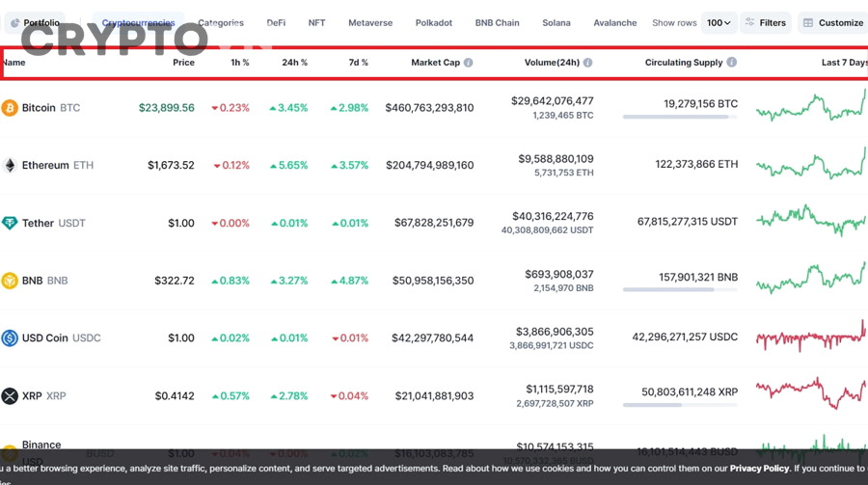The image size is (868, 485).
Task: Open the Portfolio button
Action: point(36,23)
